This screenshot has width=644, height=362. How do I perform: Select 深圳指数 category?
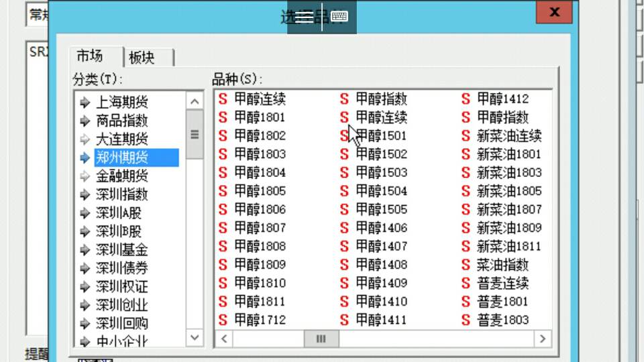(x=121, y=194)
